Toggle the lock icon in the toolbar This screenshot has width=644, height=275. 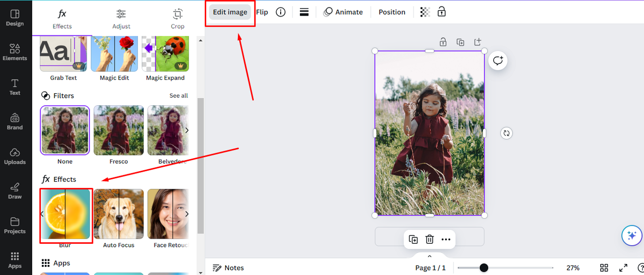441,12
